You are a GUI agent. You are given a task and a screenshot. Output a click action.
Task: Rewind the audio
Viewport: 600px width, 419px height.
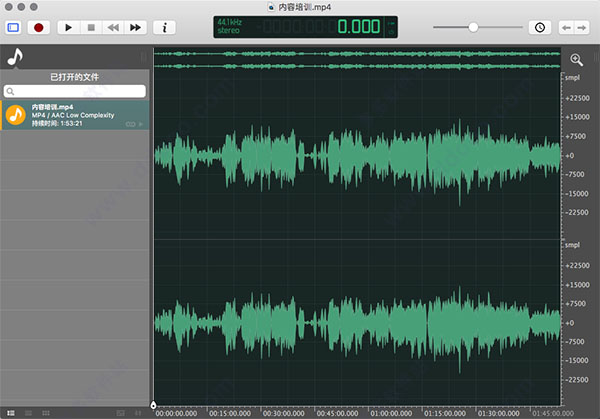[113, 28]
